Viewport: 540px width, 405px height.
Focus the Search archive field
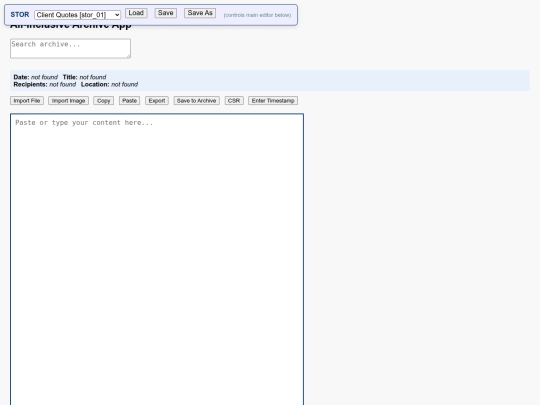click(70, 49)
